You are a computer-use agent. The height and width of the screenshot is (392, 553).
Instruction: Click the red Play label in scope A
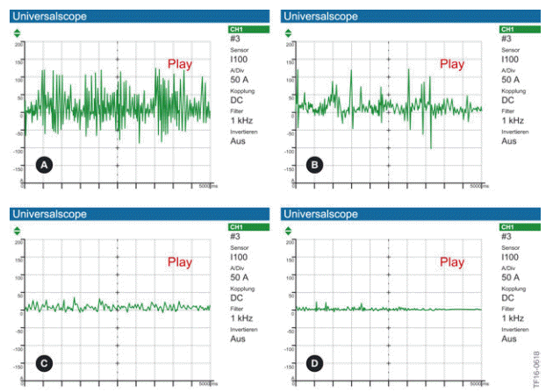coord(180,64)
